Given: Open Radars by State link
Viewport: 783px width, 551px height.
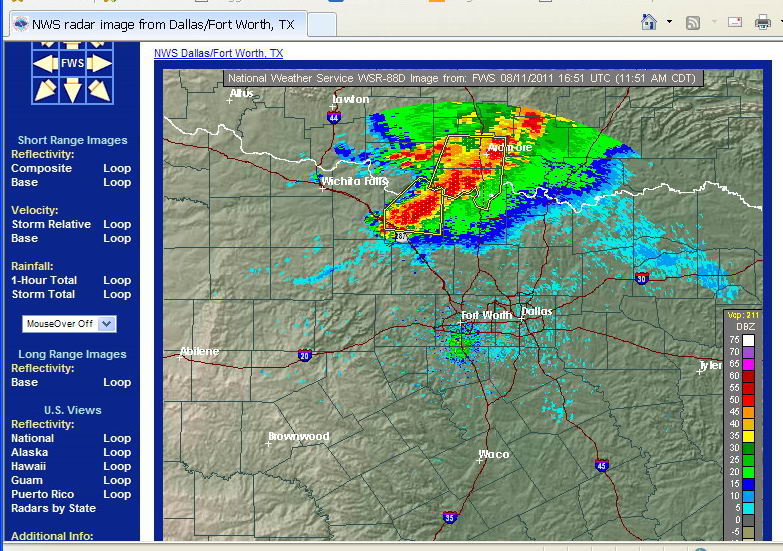Looking at the screenshot, I should (x=53, y=508).
